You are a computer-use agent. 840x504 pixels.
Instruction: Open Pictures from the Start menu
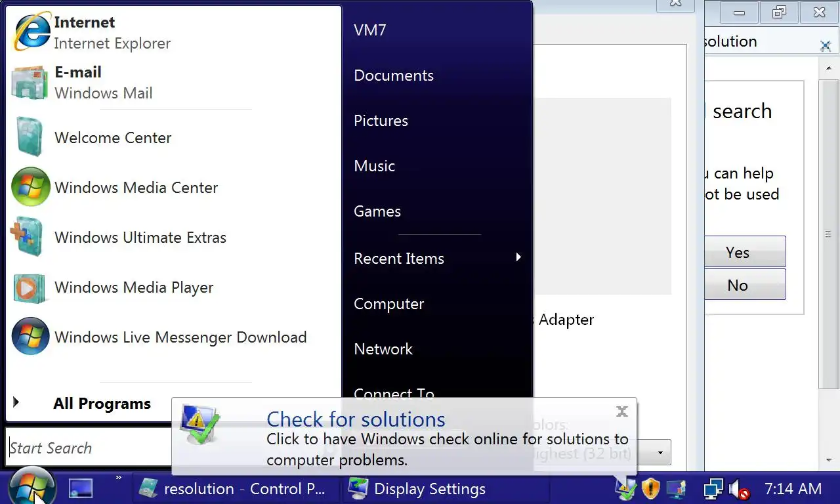tap(381, 121)
